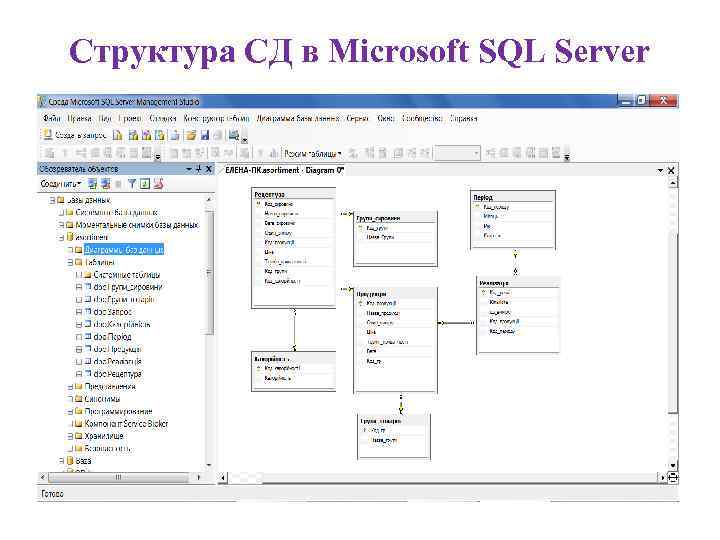Collapse the Таблицы folder node
Viewport: 720px width, 540px height.
(x=70, y=262)
